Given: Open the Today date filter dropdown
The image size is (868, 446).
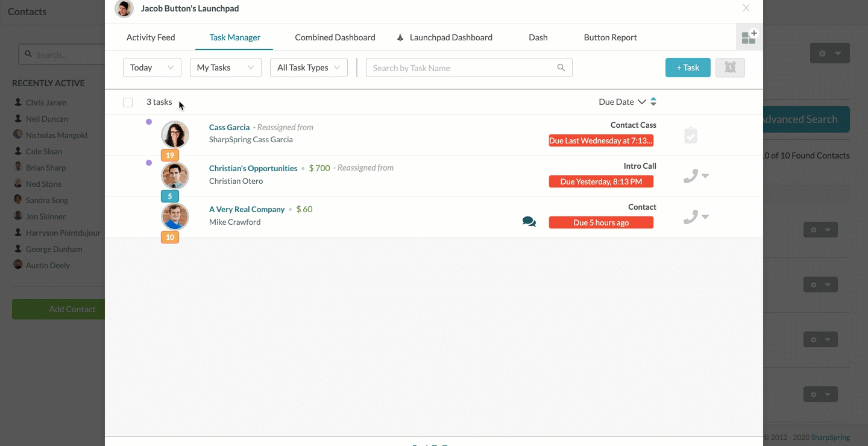Looking at the screenshot, I should [152, 68].
